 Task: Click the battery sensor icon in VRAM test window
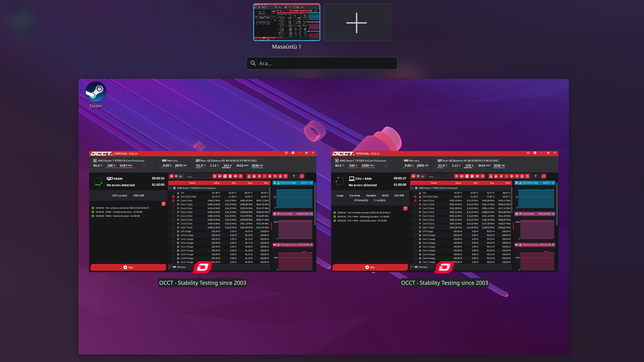point(254,176)
